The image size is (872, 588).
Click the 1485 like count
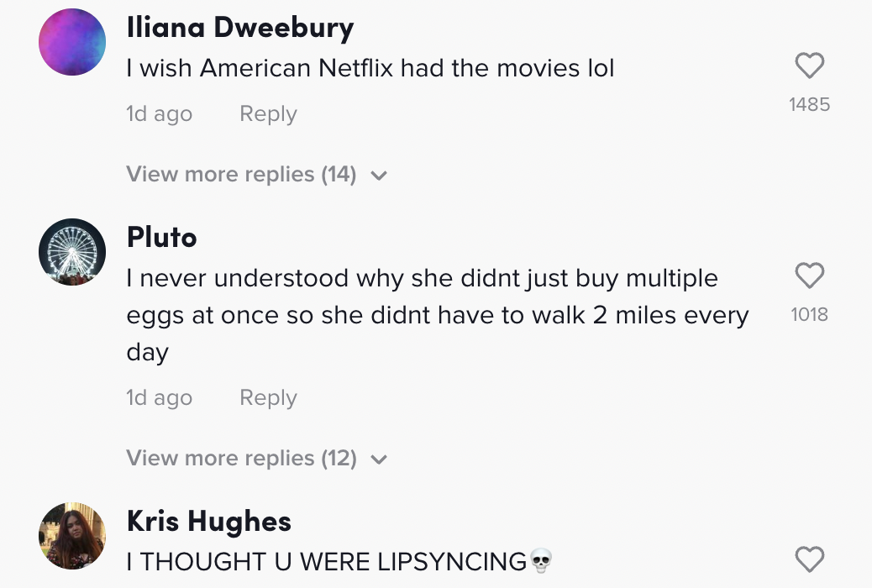click(x=809, y=105)
